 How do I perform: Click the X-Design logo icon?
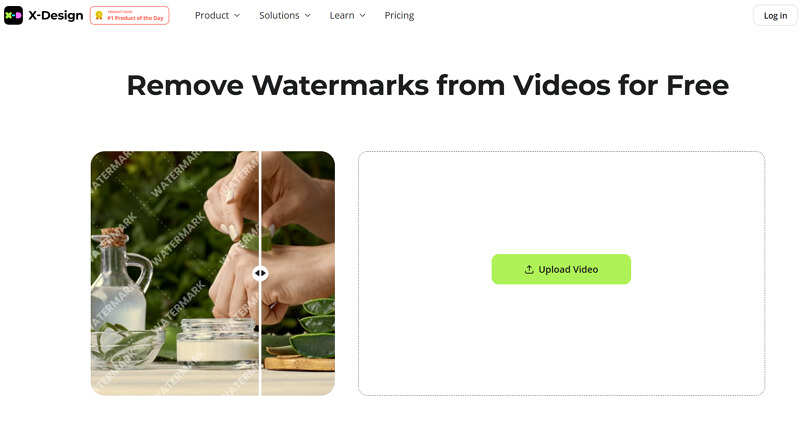click(x=13, y=15)
